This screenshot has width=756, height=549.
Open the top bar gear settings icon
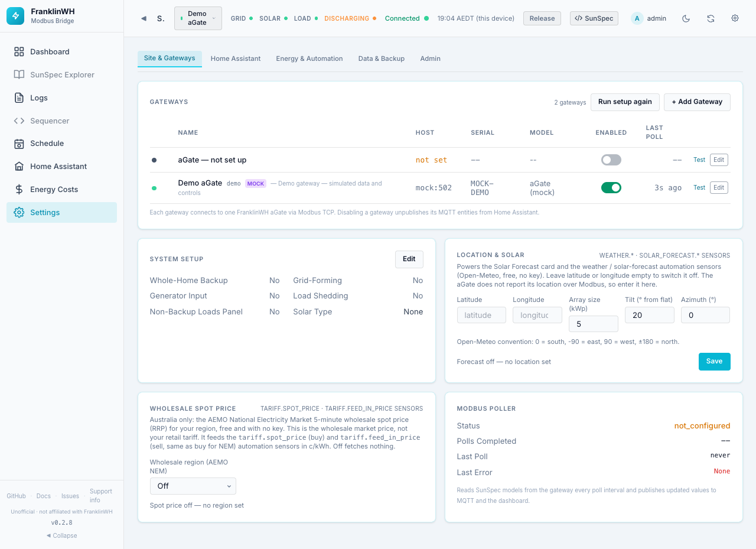735,18
